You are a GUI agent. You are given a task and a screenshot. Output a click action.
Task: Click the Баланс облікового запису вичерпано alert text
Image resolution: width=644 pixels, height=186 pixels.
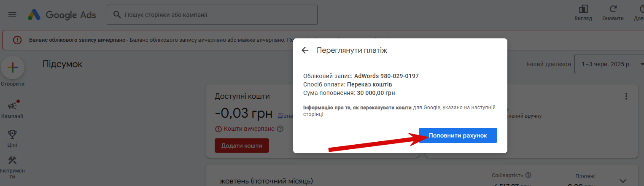click(78, 40)
